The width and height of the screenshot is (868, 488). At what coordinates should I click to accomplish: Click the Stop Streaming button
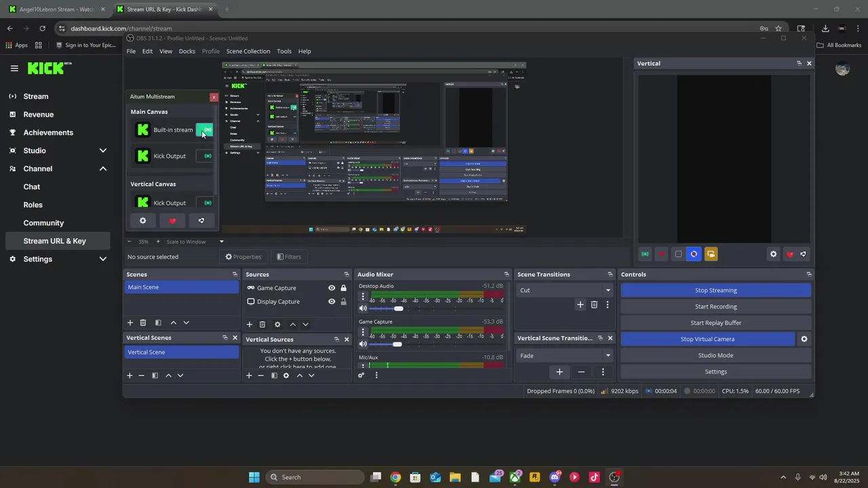point(715,290)
